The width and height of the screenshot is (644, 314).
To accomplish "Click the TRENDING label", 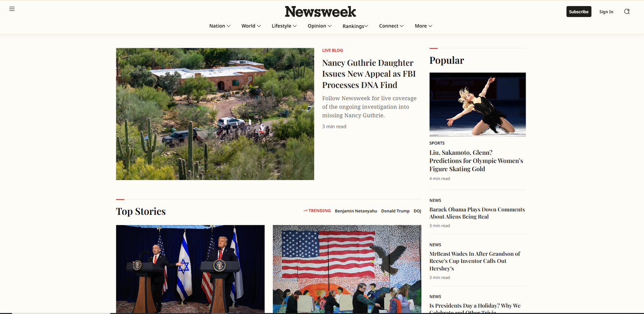I will (320, 211).
